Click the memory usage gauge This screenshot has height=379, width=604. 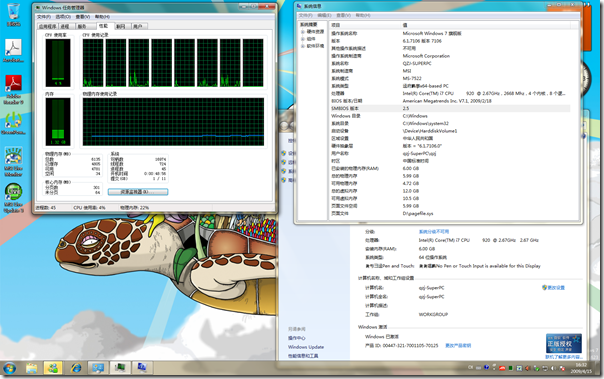point(58,121)
